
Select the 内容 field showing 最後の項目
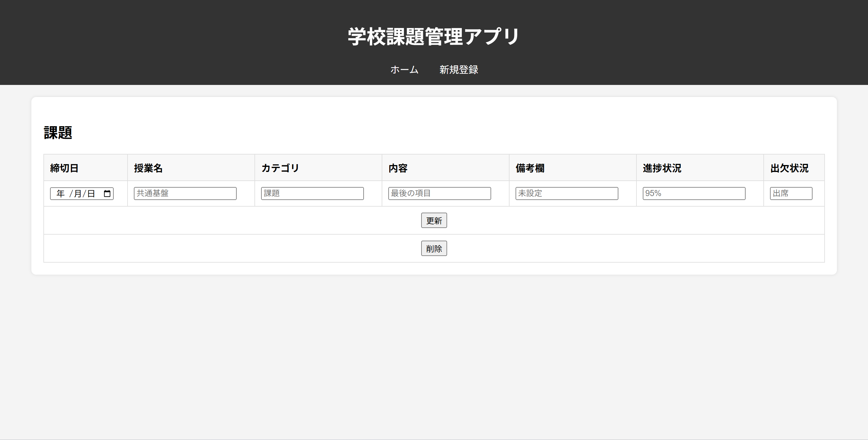(x=439, y=194)
